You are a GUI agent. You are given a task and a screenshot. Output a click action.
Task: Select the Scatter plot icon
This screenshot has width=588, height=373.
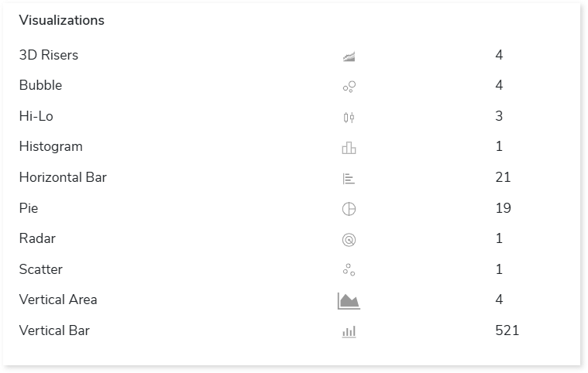click(349, 270)
